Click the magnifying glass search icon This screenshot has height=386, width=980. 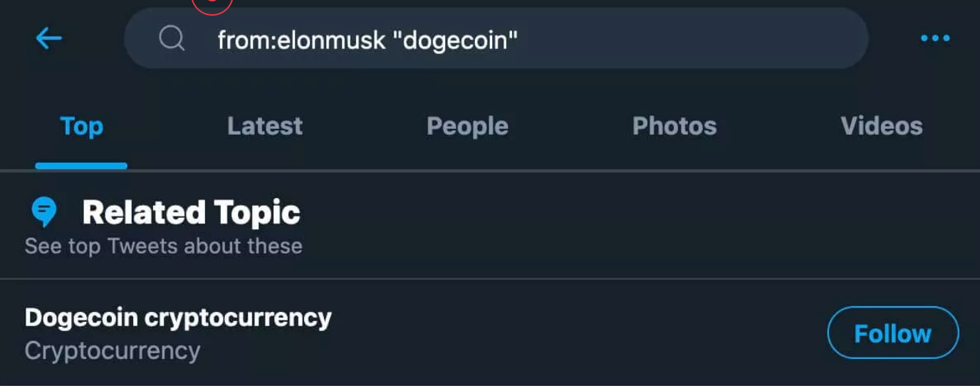(x=172, y=38)
